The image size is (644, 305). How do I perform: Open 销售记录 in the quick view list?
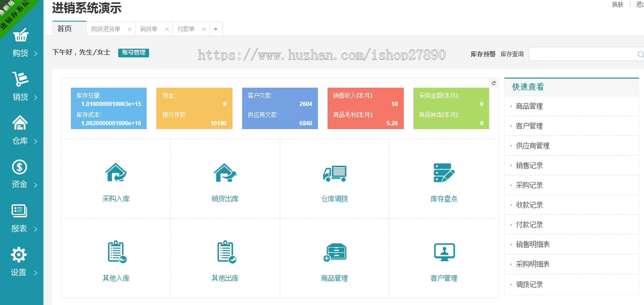click(529, 166)
